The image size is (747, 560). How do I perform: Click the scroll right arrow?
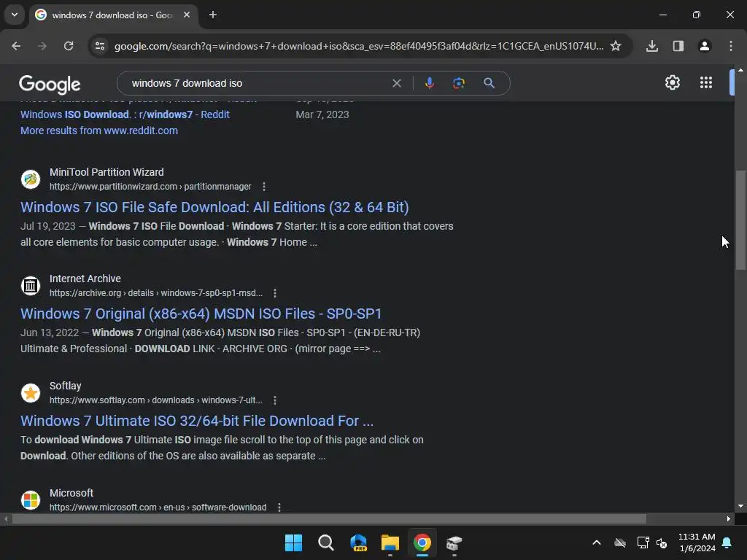coord(729,519)
